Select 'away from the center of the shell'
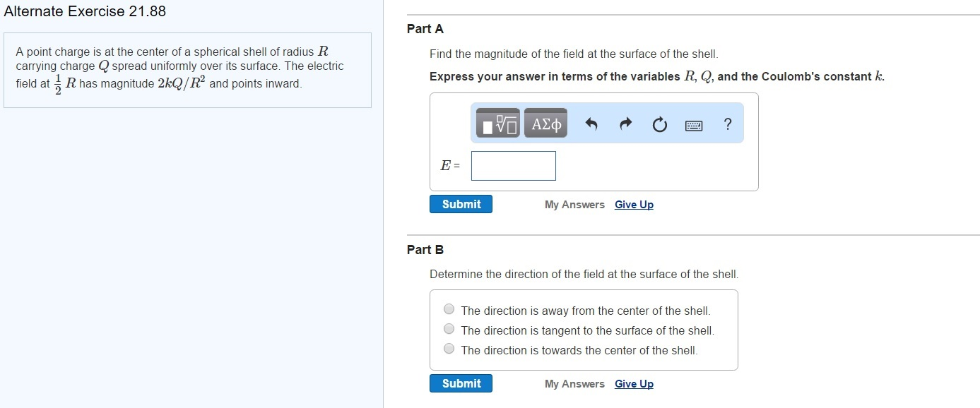Image resolution: width=980 pixels, height=408 pixels. [x=449, y=309]
